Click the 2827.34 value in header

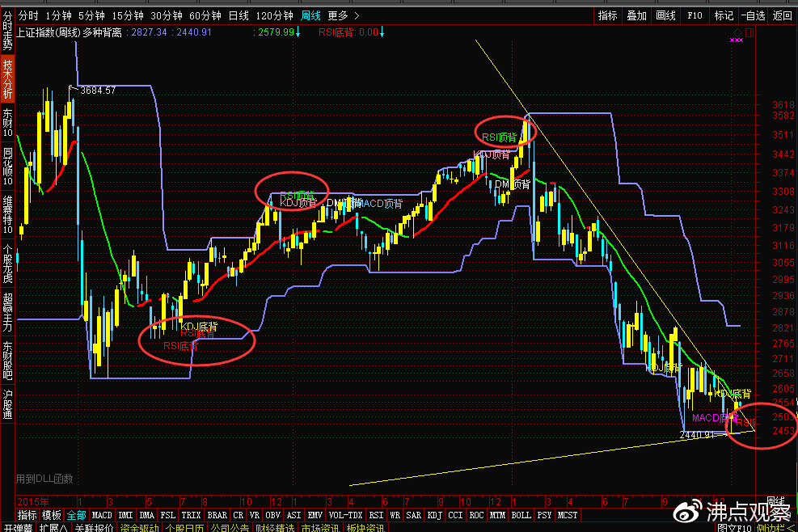coord(149,32)
